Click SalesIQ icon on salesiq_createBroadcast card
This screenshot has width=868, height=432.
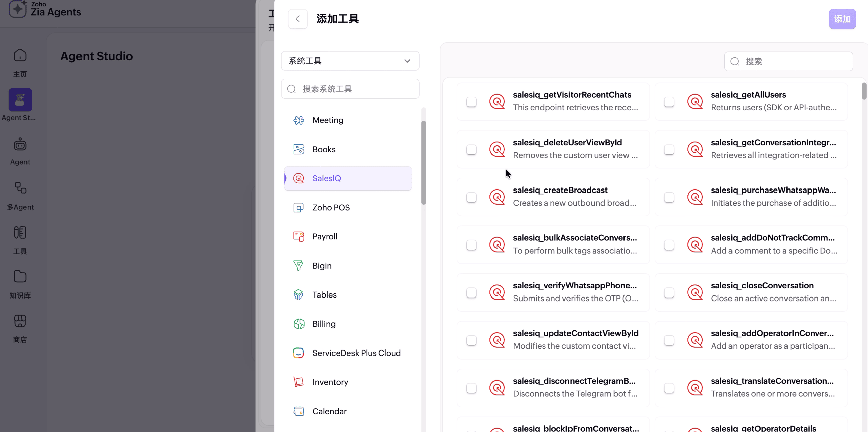(497, 197)
